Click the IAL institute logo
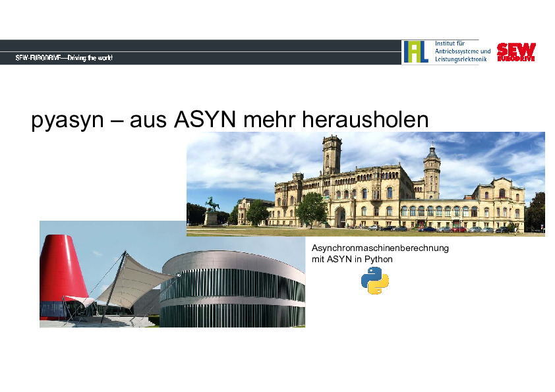The height and width of the screenshot is (392, 555). (415, 52)
